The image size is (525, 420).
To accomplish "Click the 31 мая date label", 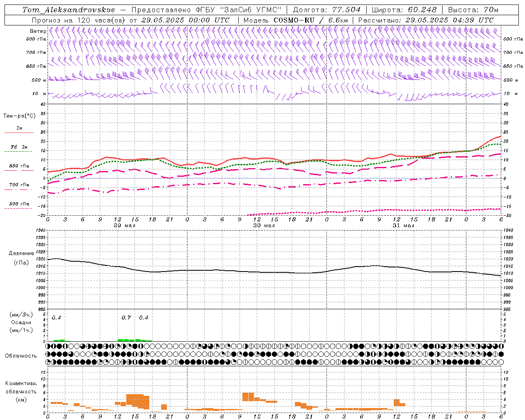I will pos(404,226).
